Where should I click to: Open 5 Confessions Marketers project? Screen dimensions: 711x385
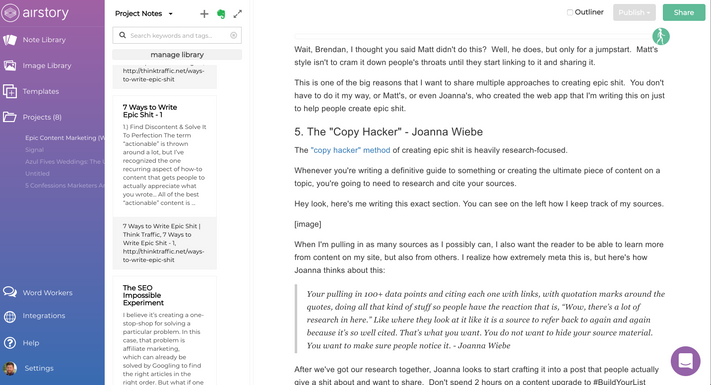[x=65, y=185]
